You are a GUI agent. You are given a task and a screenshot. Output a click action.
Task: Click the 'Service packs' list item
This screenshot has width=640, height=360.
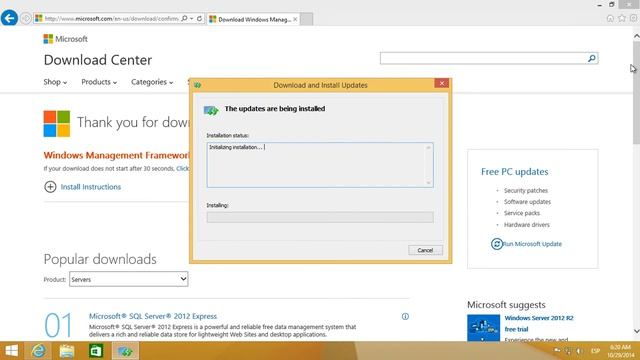[522, 213]
